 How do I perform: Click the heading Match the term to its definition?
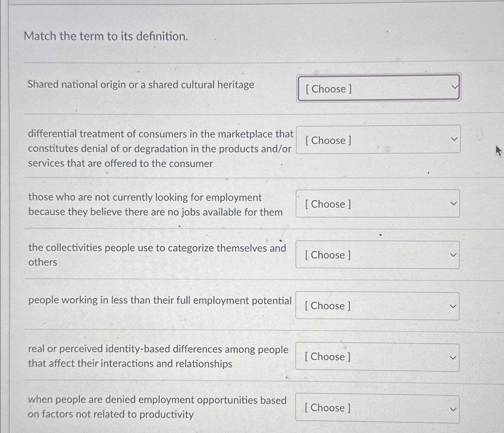pos(106,36)
